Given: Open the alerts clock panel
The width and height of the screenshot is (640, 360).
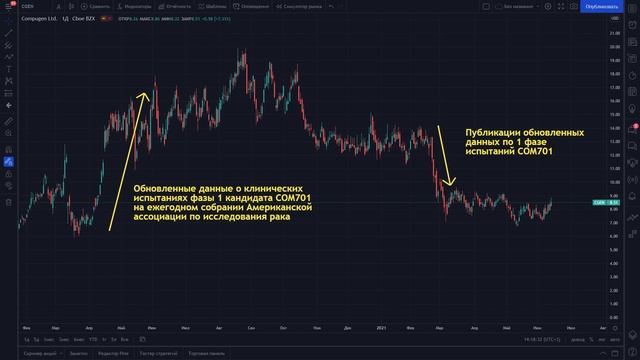Looking at the screenshot, I should click(x=632, y=25).
